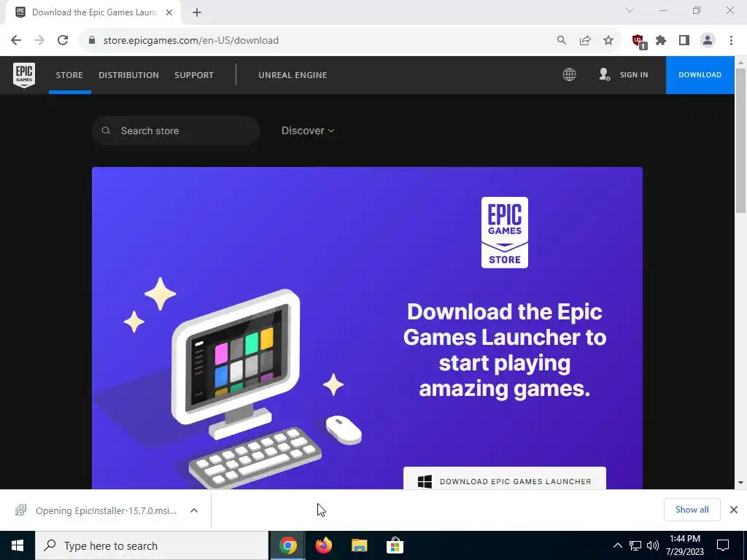Click Download Epic Games Launcher button
The width and height of the screenshot is (747, 560).
coord(505,478)
